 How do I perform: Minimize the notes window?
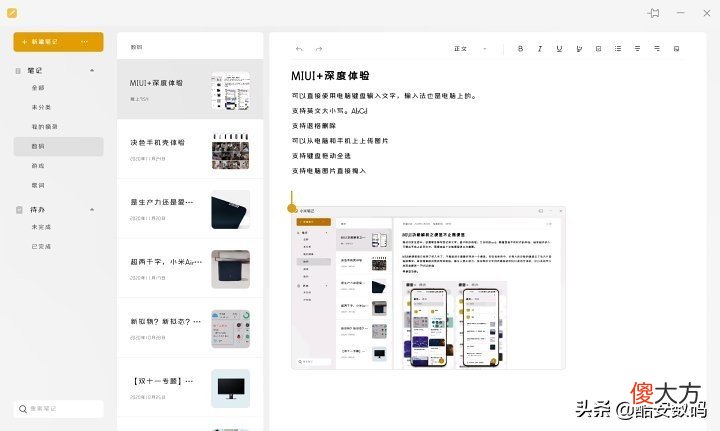coord(681,13)
